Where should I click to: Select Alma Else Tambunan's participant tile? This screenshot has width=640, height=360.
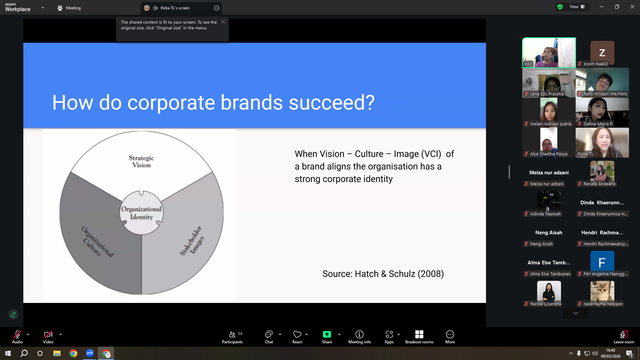(x=549, y=262)
